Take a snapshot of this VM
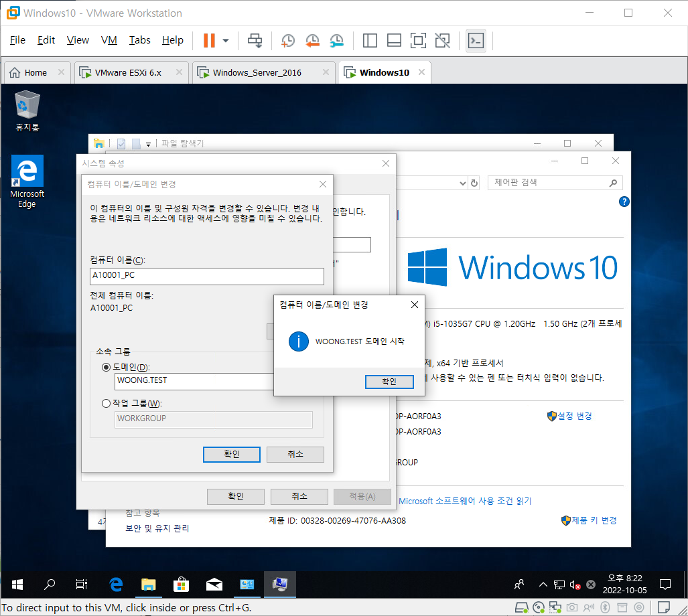This screenshot has width=688, height=616. [288, 40]
